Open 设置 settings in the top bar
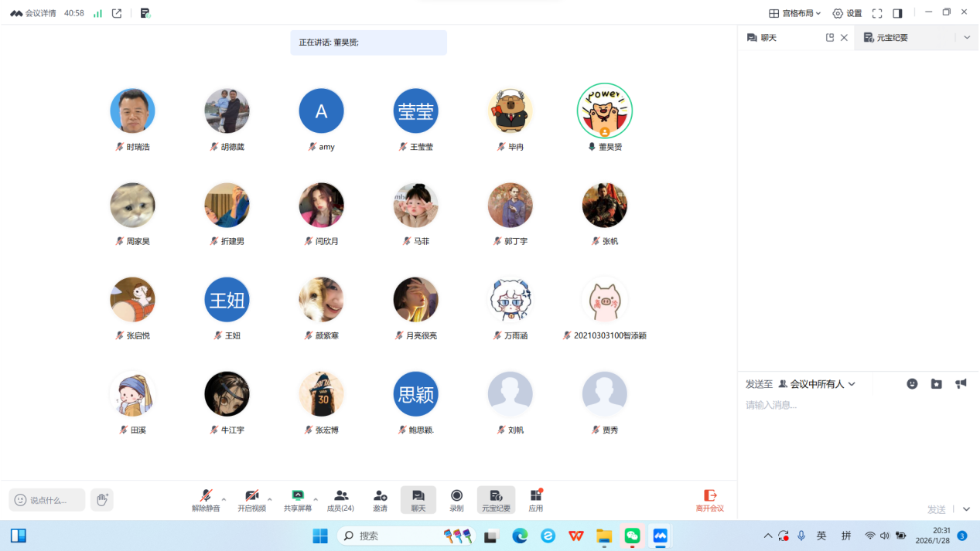This screenshot has height=551, width=980. point(847,13)
